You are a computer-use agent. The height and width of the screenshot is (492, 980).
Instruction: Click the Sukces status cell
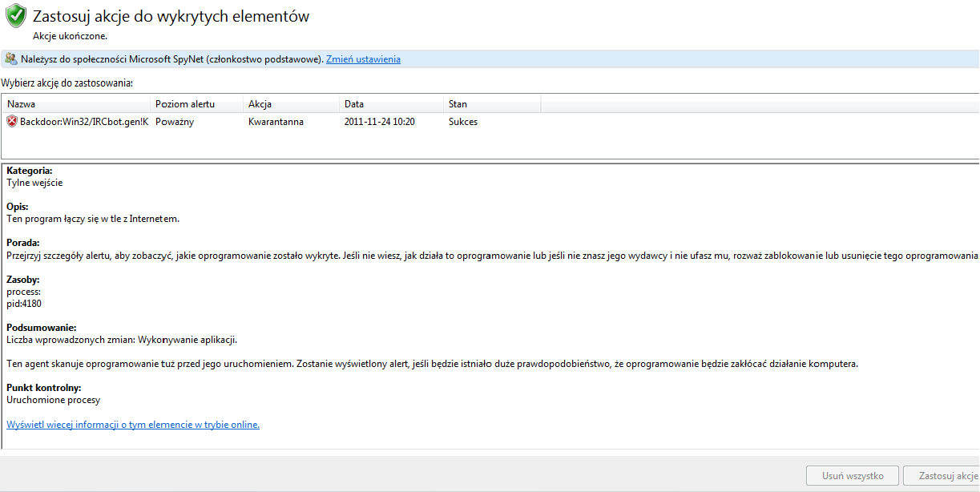(463, 122)
